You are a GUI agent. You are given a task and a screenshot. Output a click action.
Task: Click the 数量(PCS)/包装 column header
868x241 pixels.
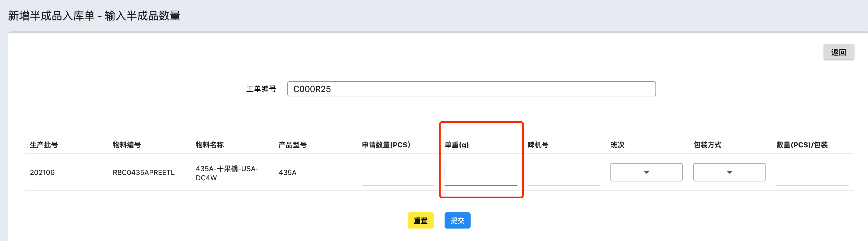coord(802,145)
